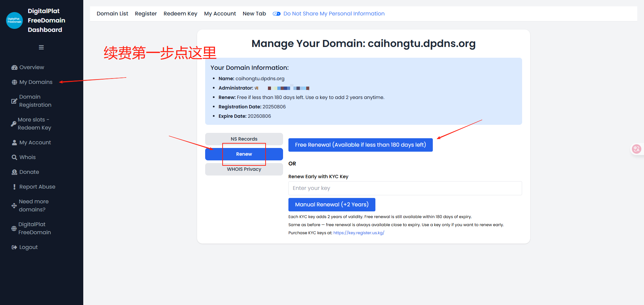The height and width of the screenshot is (305, 644).
Task: Select the Renew tab
Action: (244, 154)
